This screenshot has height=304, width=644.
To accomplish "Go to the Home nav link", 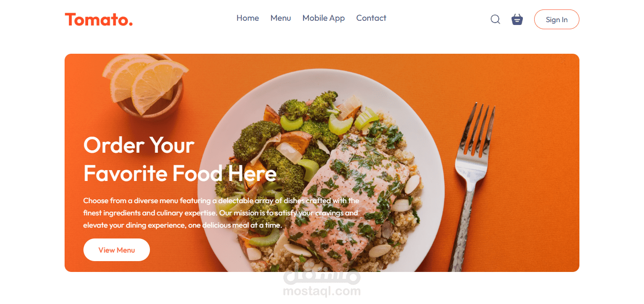I will (248, 18).
